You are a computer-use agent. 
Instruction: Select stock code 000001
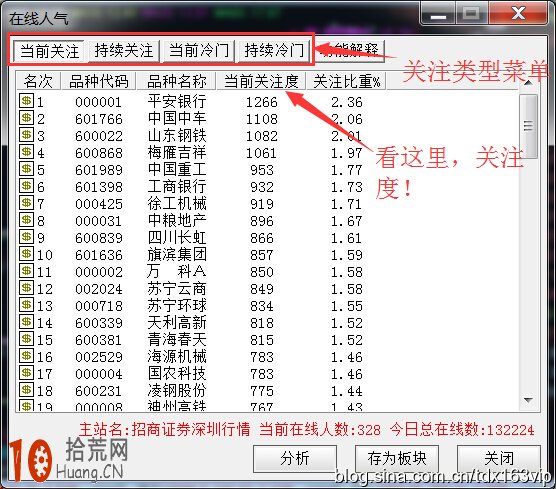[x=99, y=102]
